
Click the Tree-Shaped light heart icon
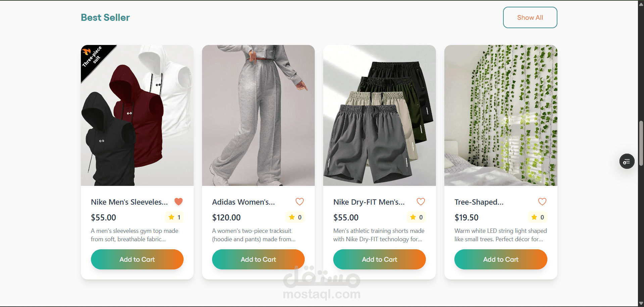(542, 202)
